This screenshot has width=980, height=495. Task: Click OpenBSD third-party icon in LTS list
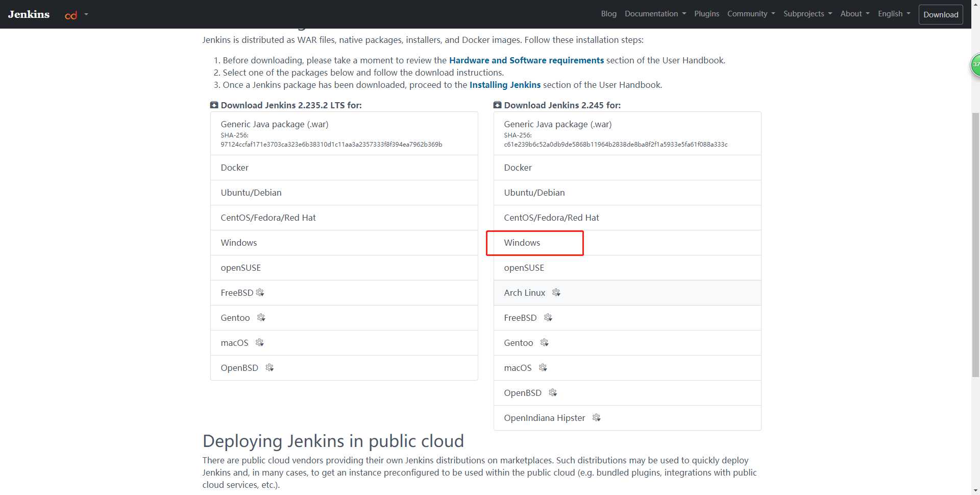pos(269,368)
